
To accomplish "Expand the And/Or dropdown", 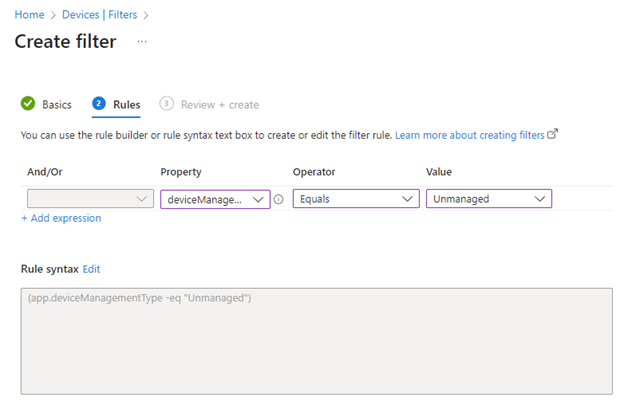I will click(90, 199).
